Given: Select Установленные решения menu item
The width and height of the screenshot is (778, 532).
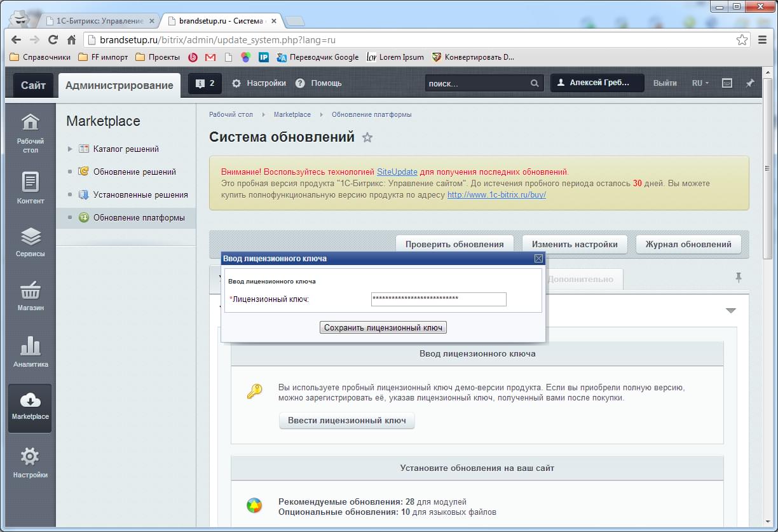Looking at the screenshot, I should pos(140,194).
